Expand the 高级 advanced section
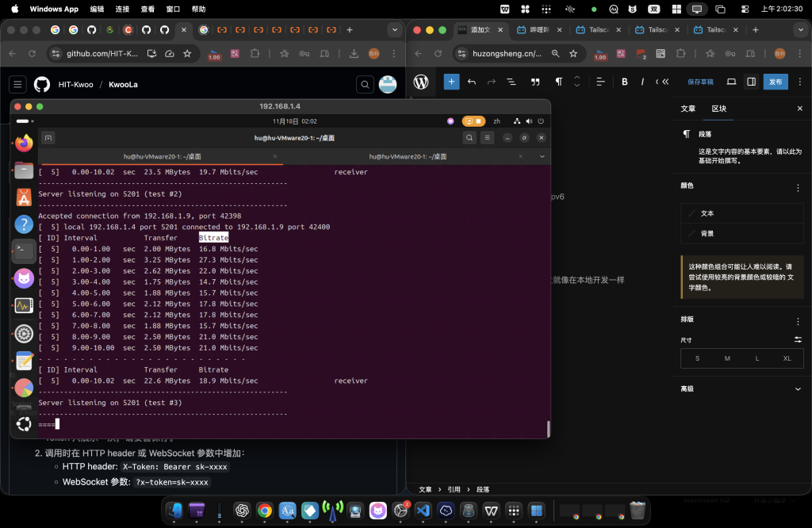This screenshot has height=528, width=812. click(798, 388)
